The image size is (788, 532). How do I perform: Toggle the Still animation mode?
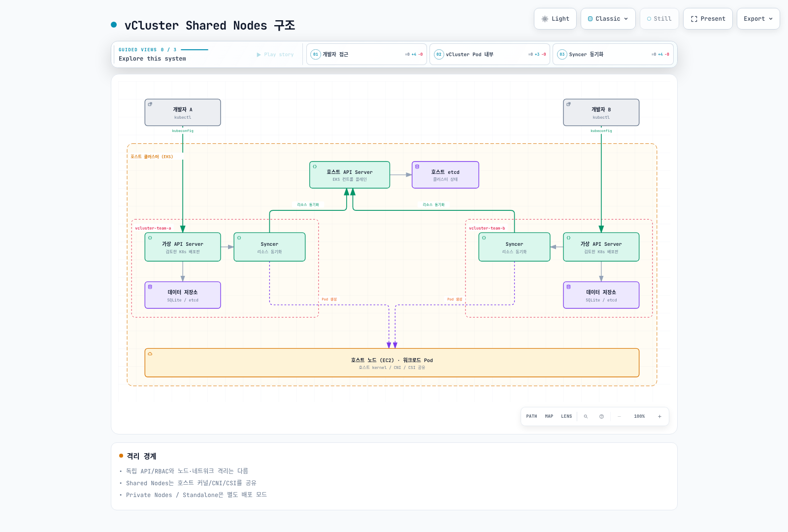659,19
